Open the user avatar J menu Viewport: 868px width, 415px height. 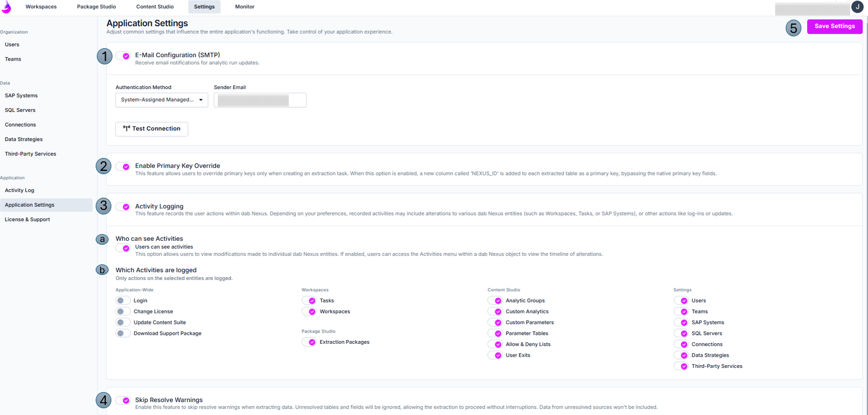857,7
